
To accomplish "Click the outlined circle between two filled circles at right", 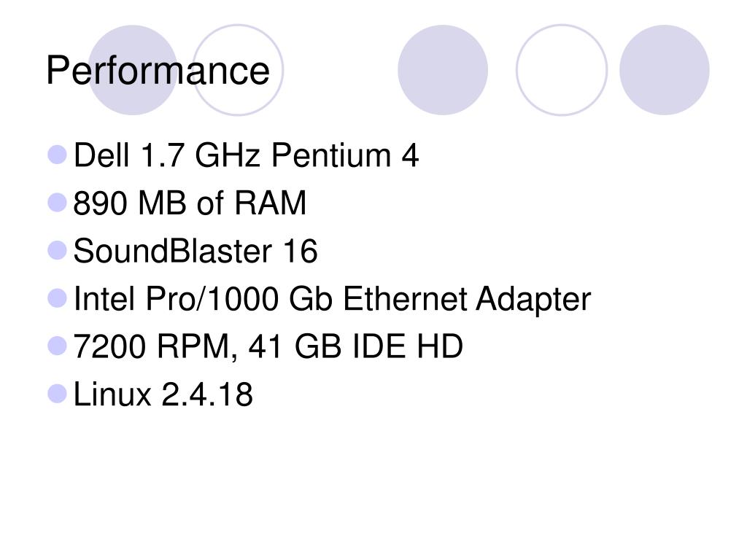I will pos(562,70).
